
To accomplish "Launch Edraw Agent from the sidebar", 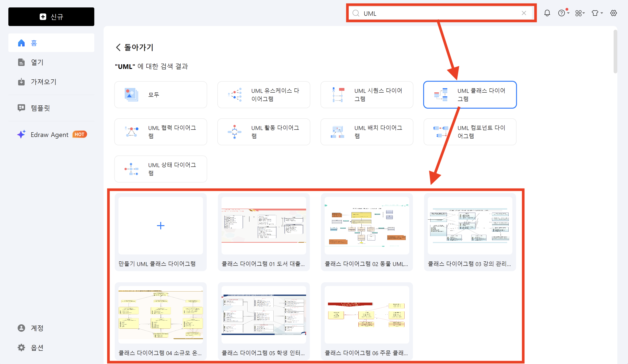I will click(x=50, y=135).
